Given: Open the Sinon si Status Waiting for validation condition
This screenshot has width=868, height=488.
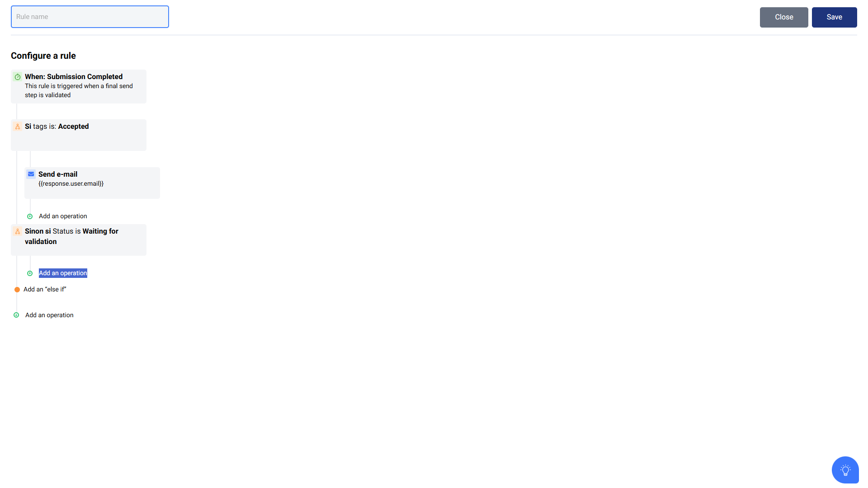Looking at the screenshot, I should [79, 240].
